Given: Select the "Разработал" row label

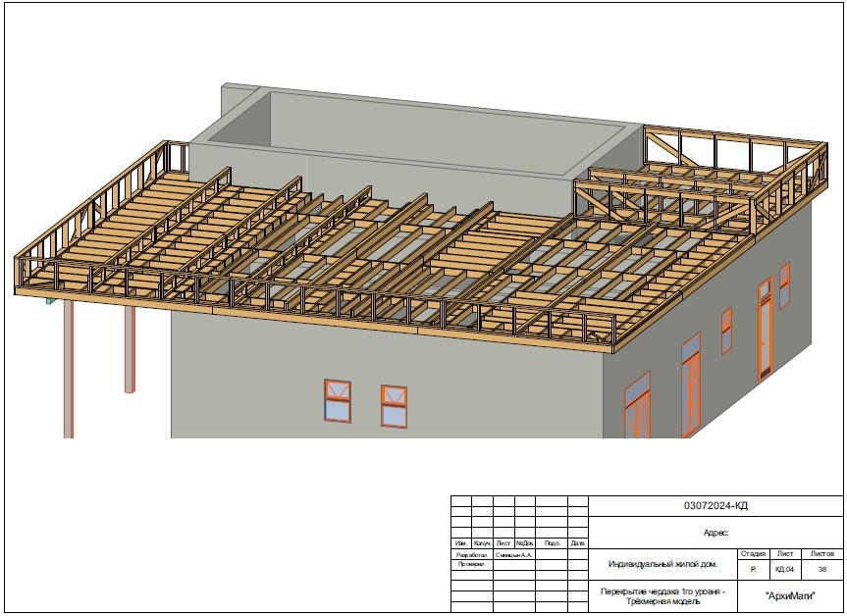Looking at the screenshot, I should pos(471,555).
